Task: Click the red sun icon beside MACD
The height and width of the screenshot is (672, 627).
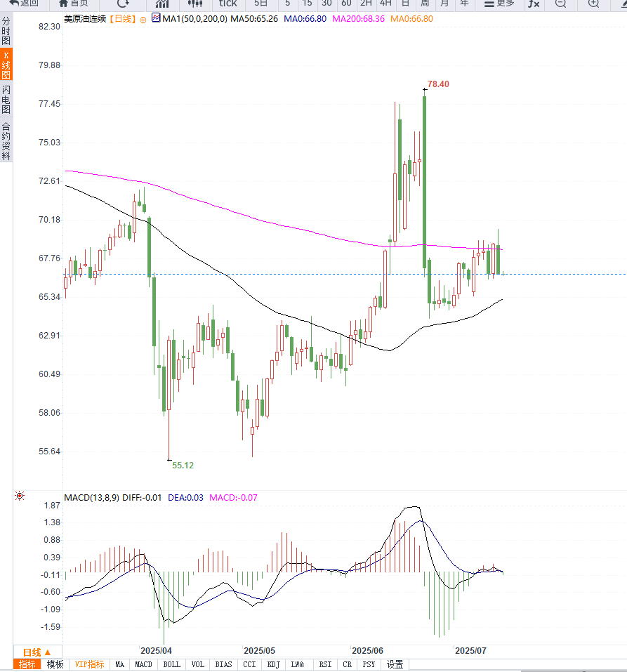Action: coord(20,496)
